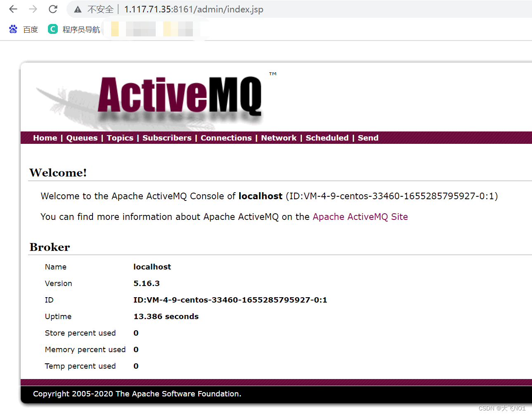This screenshot has height=415, width=532.
Task: Open the Queues page
Action: point(81,138)
